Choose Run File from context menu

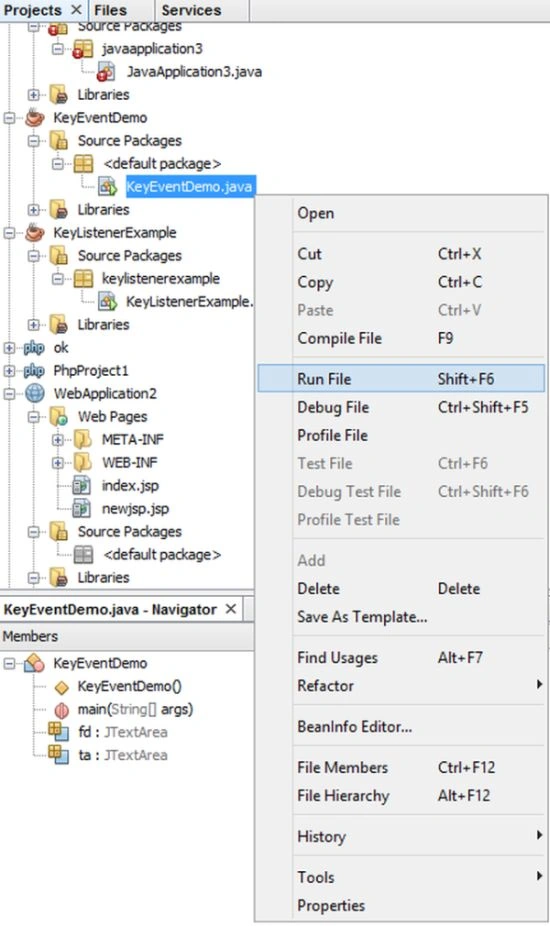[x=401, y=379]
